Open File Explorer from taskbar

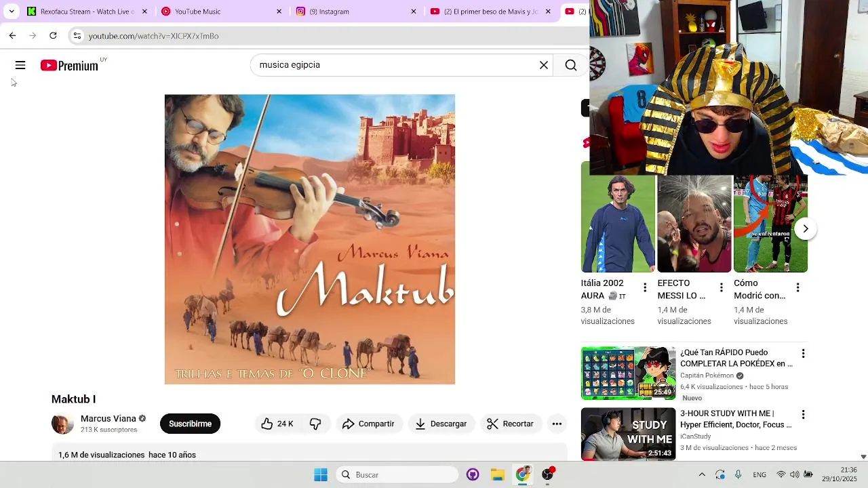(x=498, y=474)
